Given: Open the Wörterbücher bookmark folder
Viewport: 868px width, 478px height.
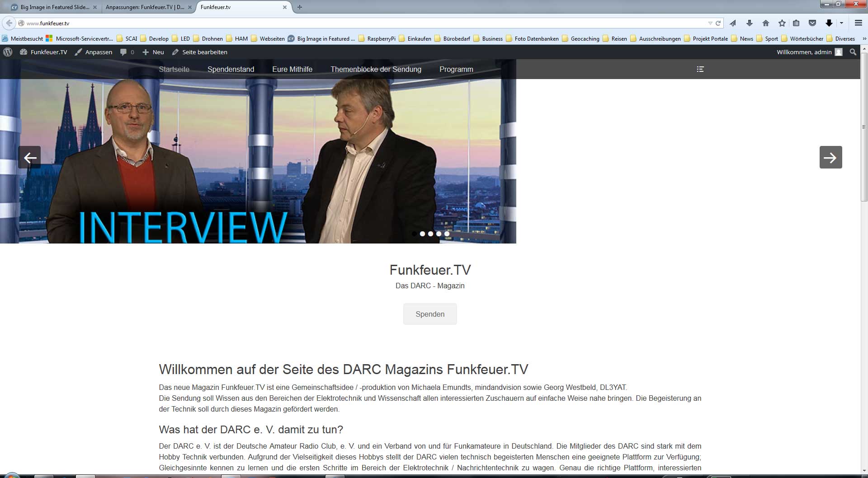Looking at the screenshot, I should tap(802, 39).
